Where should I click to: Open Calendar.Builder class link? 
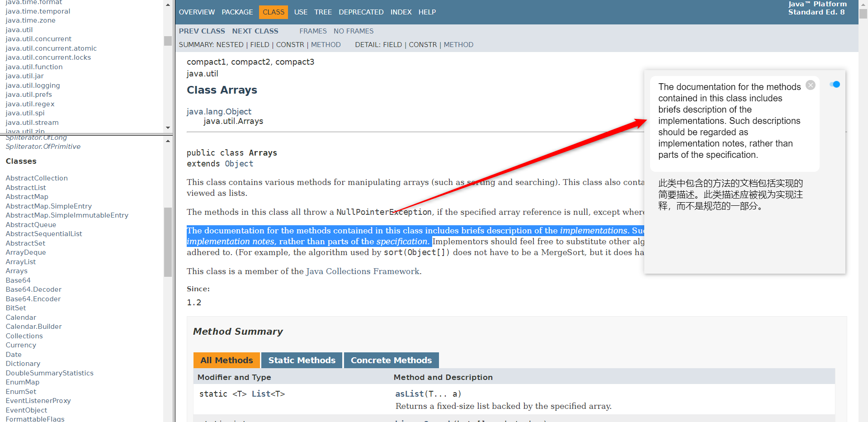click(33, 327)
